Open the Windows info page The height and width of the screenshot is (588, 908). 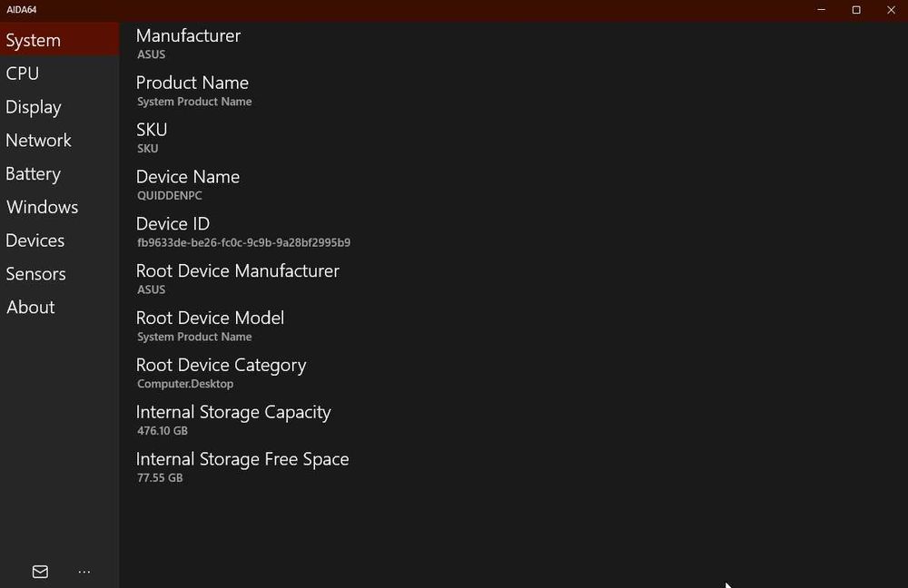(x=42, y=207)
